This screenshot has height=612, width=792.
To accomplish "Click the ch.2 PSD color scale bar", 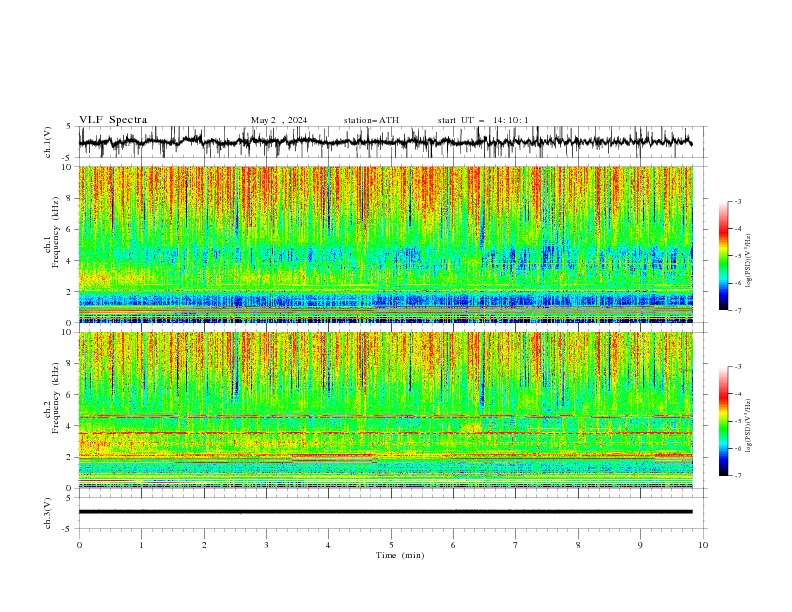I will point(723,421).
